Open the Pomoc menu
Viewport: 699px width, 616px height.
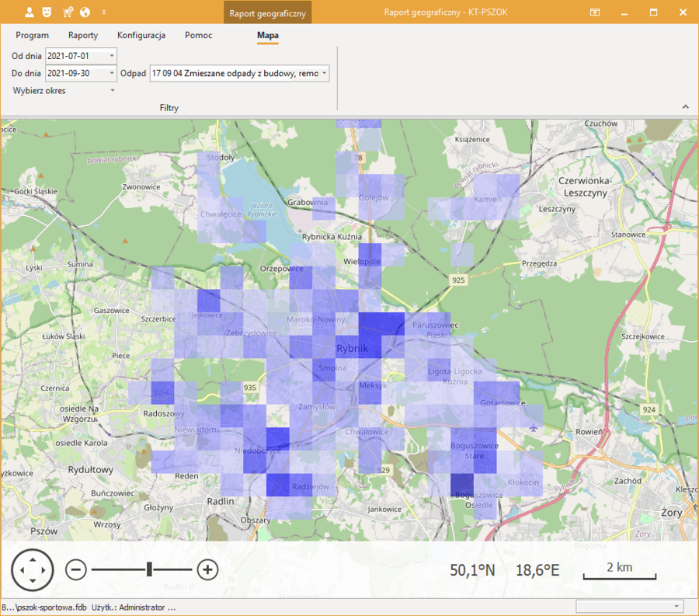click(x=198, y=35)
